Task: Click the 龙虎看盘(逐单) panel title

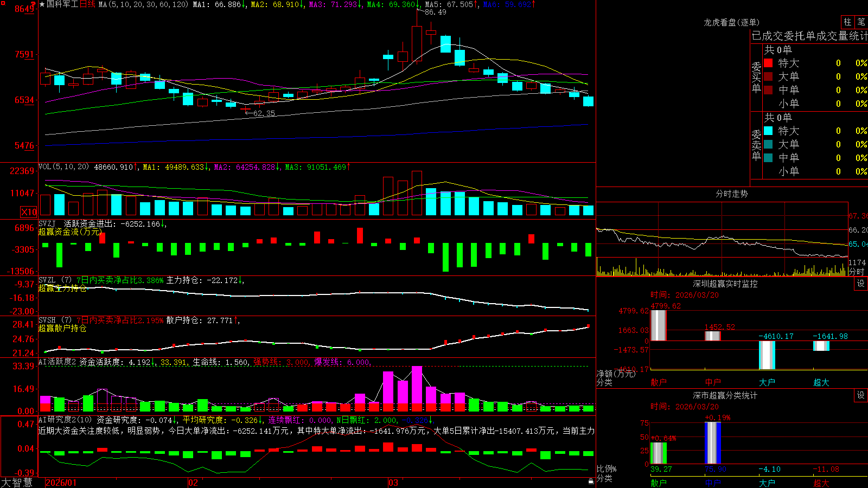Action: [x=732, y=22]
